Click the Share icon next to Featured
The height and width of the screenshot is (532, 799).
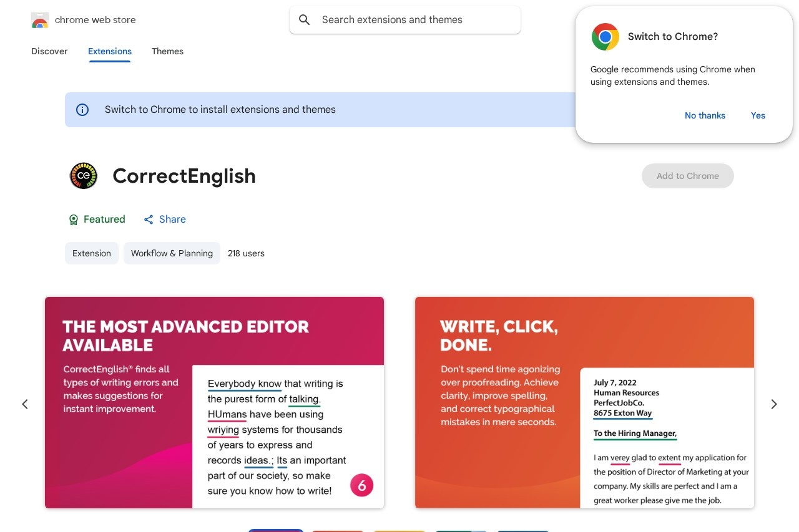point(149,219)
